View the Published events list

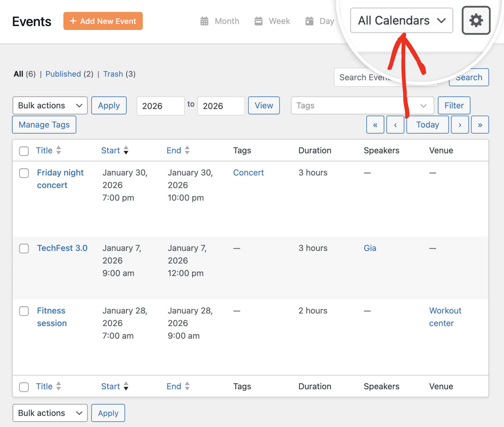pyautogui.click(x=63, y=74)
